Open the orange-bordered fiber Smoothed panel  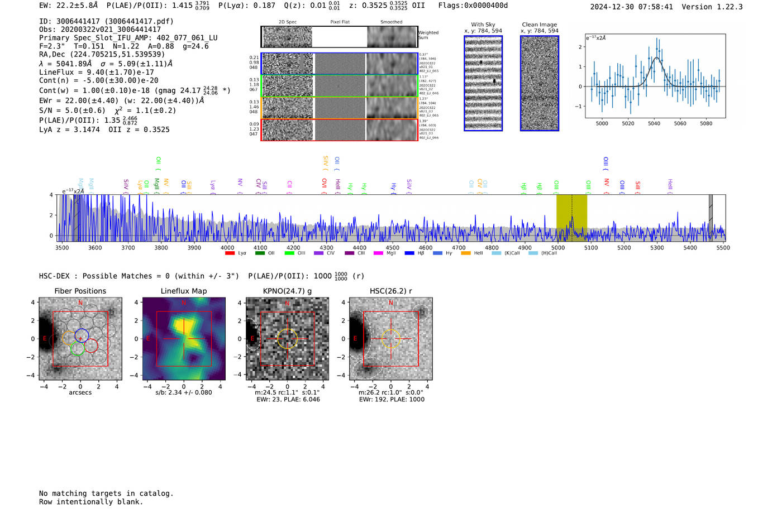pos(392,108)
